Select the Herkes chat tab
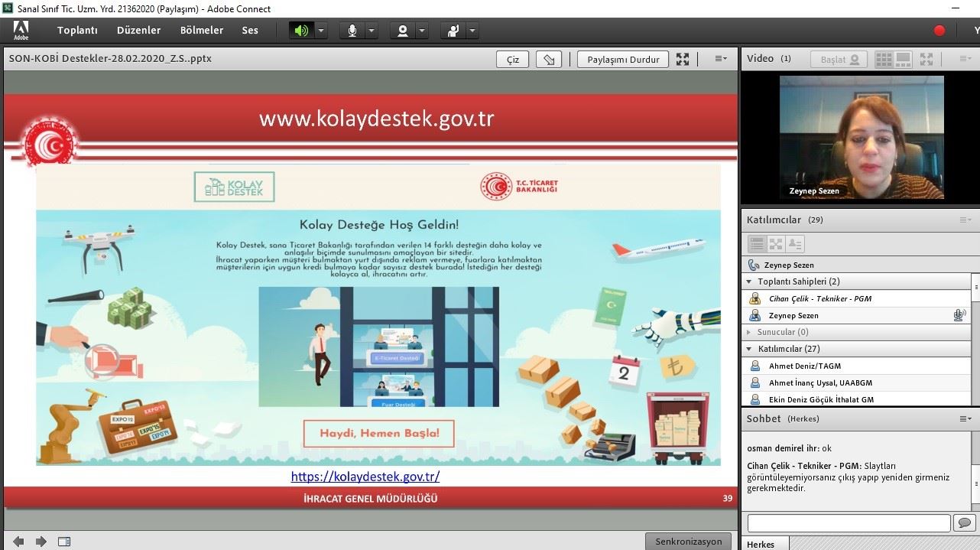This screenshot has height=550, width=980. pyautogui.click(x=761, y=545)
